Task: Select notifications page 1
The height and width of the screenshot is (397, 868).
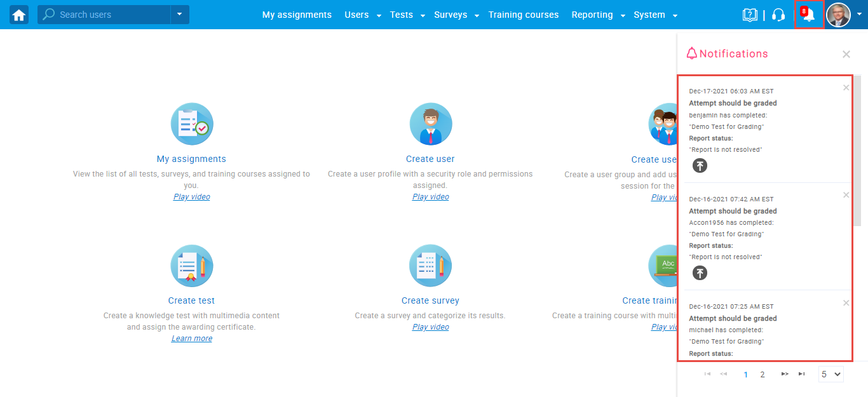Action: click(x=746, y=375)
